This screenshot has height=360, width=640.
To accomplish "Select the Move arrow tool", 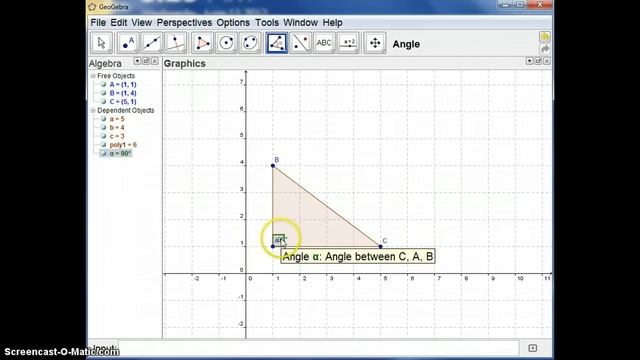I will tap(101, 43).
